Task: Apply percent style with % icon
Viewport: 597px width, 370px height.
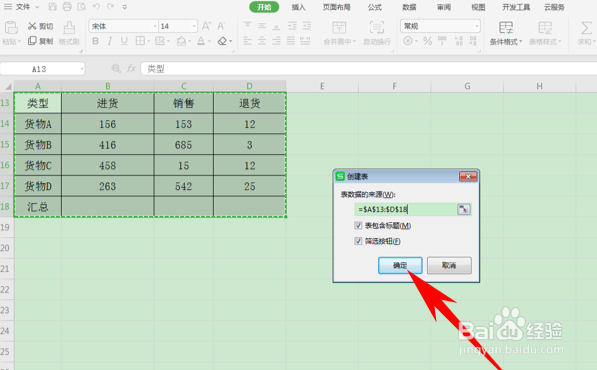Action: coord(428,41)
